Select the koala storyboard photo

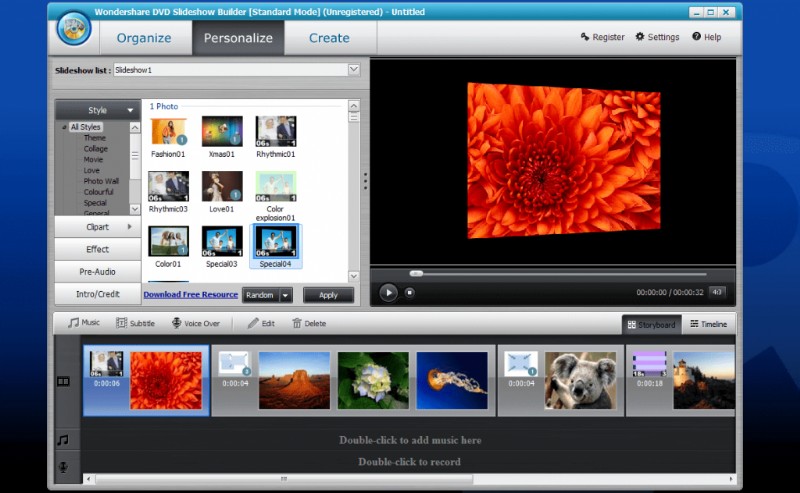click(x=581, y=380)
